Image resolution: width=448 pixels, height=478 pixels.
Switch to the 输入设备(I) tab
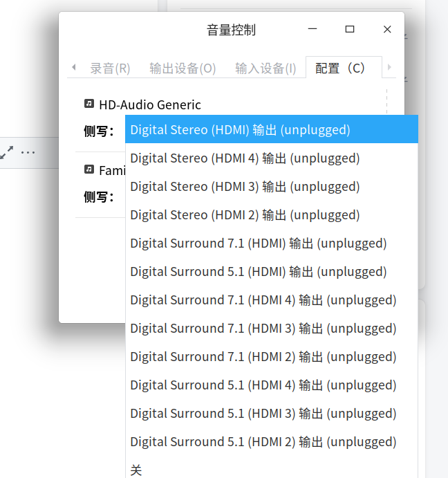coord(265,68)
